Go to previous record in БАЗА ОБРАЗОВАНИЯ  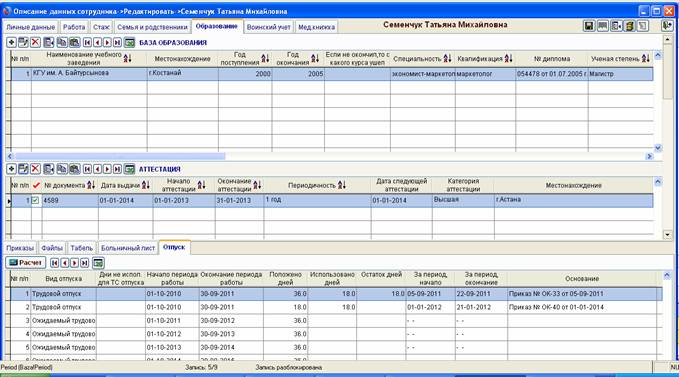[x=97, y=42]
